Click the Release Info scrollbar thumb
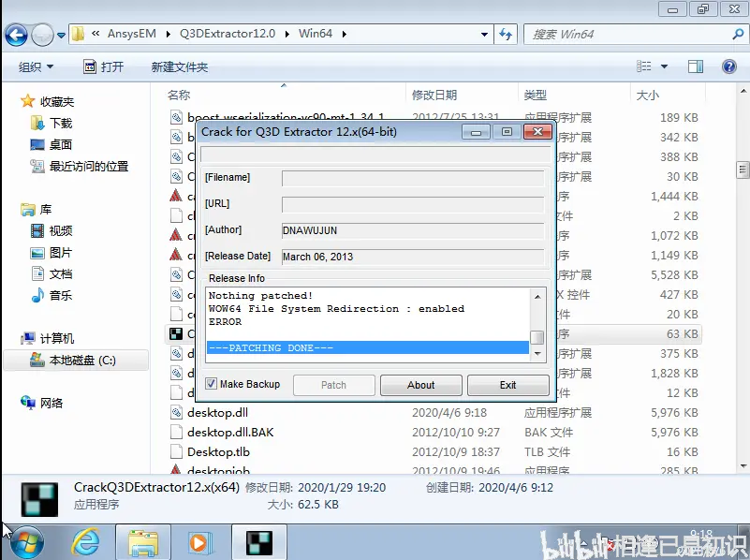 (x=537, y=337)
